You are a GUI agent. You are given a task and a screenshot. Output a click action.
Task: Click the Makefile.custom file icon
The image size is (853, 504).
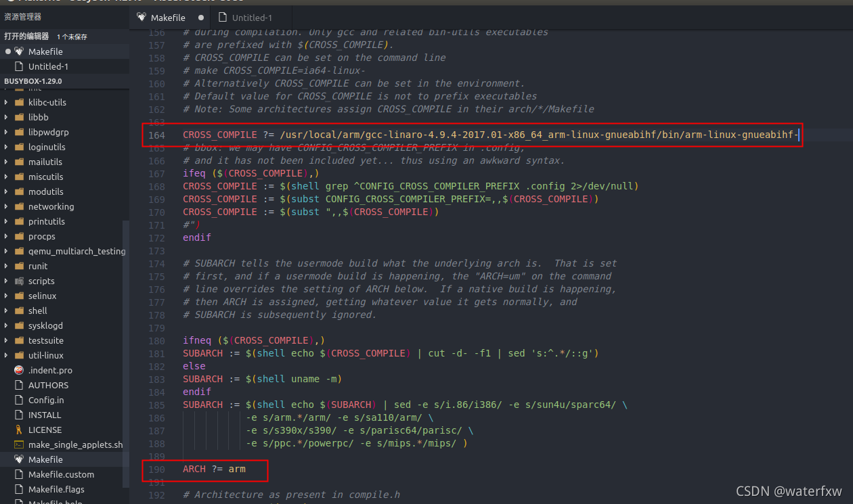(x=19, y=474)
